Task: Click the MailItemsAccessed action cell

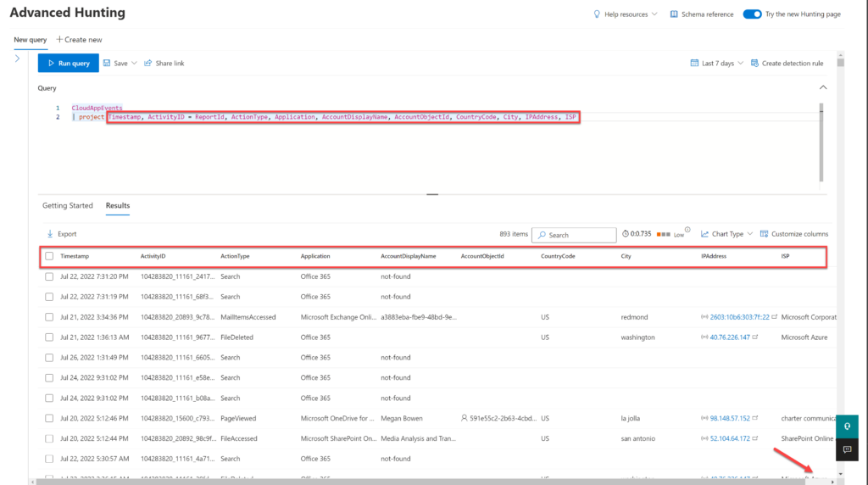Action: point(248,317)
